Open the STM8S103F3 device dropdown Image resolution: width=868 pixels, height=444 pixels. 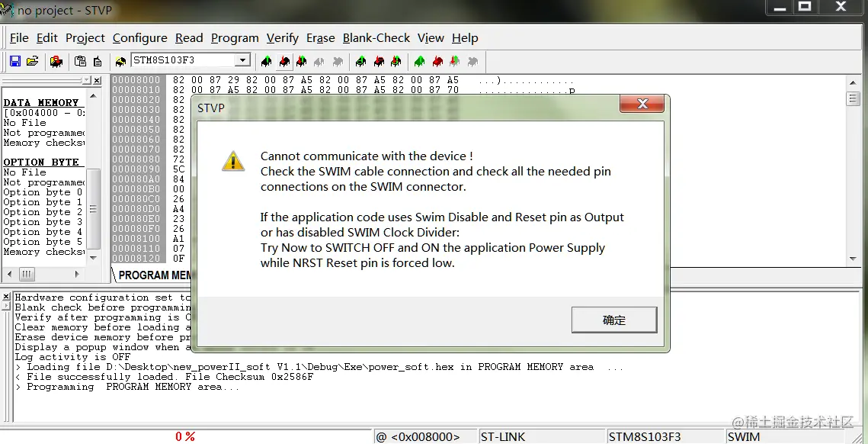(x=242, y=60)
